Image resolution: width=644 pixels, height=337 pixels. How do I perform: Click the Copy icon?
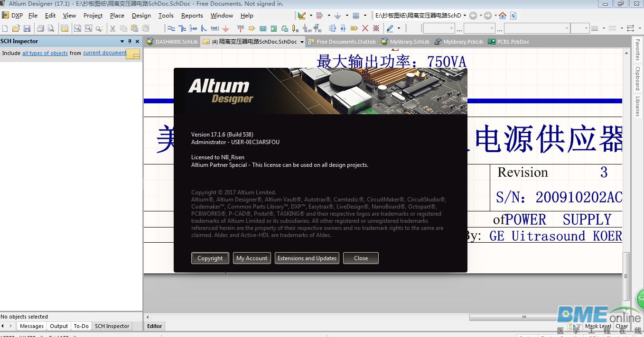[x=123, y=28]
